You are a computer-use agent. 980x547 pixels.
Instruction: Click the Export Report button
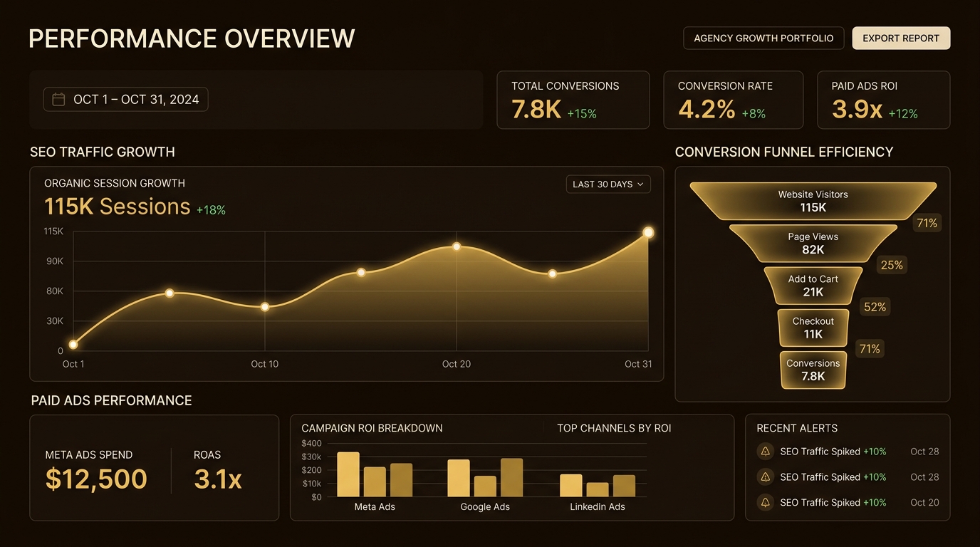pos(901,38)
